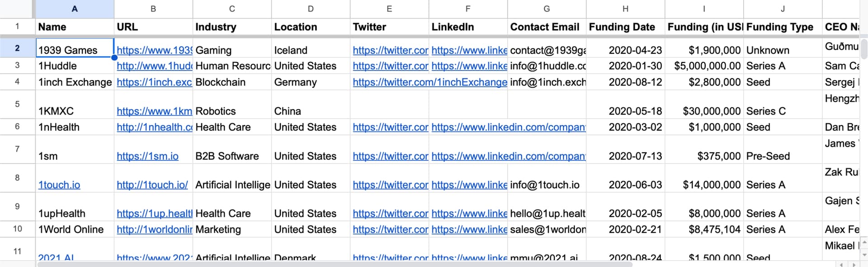Click the scroll left arrow button
This screenshot has height=267, width=868.
pos(841,264)
